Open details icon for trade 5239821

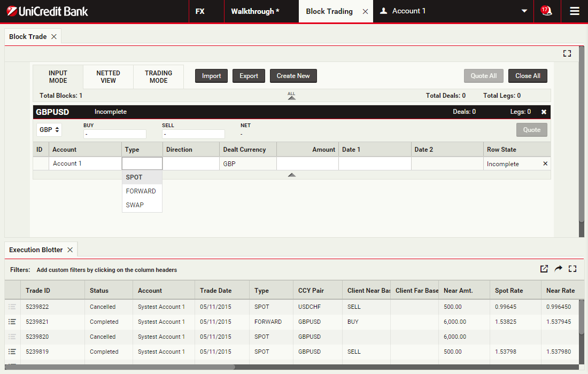[x=12, y=322]
